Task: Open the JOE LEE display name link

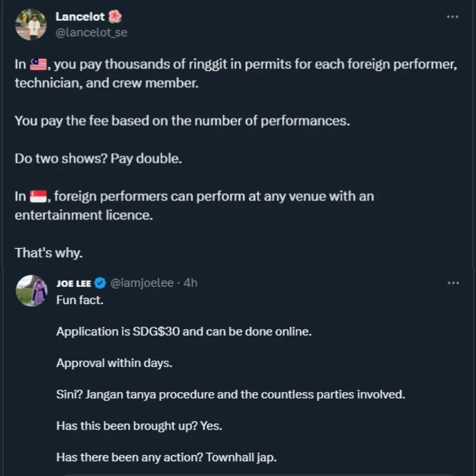Action: tap(74, 283)
